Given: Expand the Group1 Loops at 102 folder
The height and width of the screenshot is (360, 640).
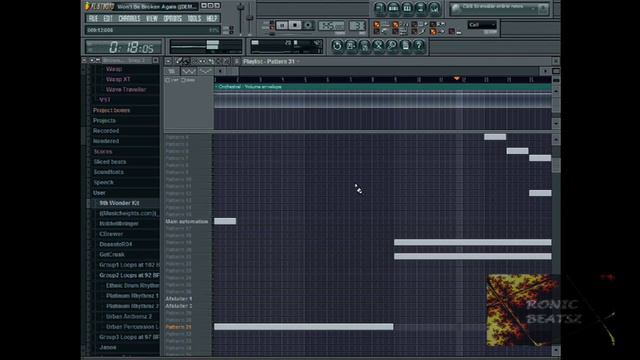Looking at the screenshot, I should coord(129,265).
